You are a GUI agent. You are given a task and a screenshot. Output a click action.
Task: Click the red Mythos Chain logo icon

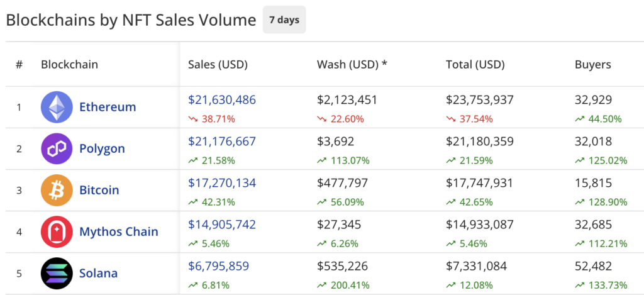click(x=57, y=231)
